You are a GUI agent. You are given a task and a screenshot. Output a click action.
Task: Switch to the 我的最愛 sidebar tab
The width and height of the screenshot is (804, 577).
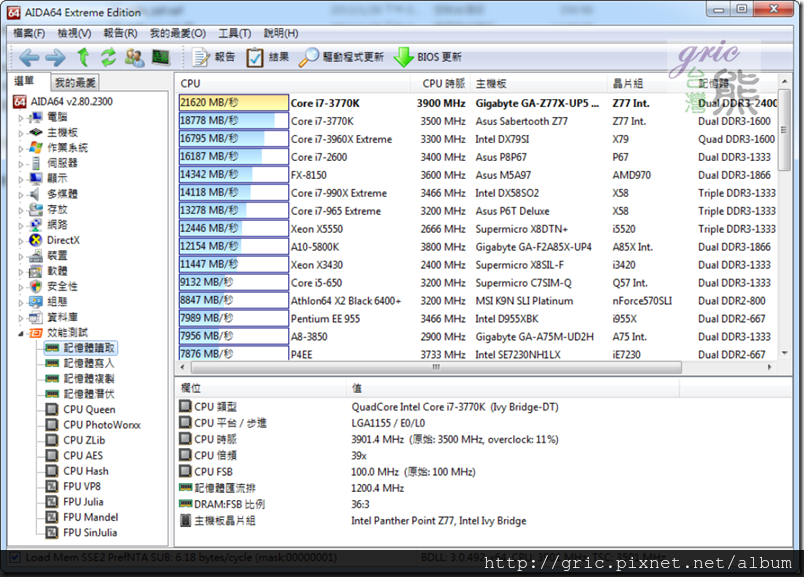click(x=75, y=83)
